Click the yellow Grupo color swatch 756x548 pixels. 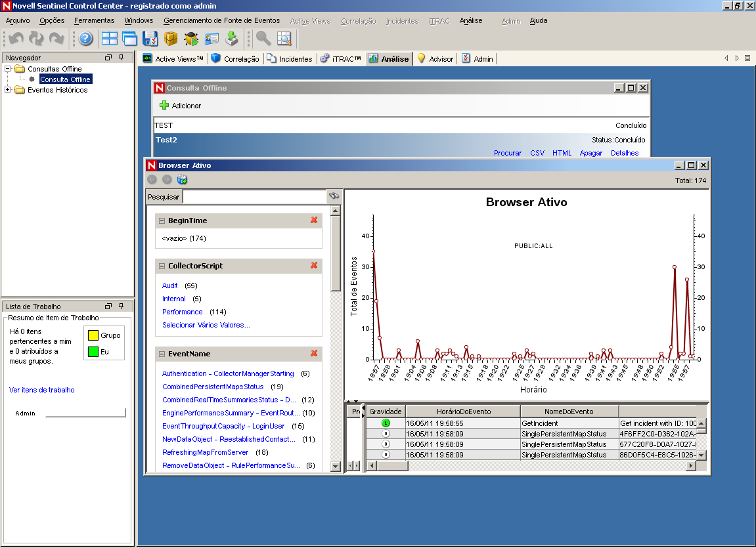coord(93,335)
